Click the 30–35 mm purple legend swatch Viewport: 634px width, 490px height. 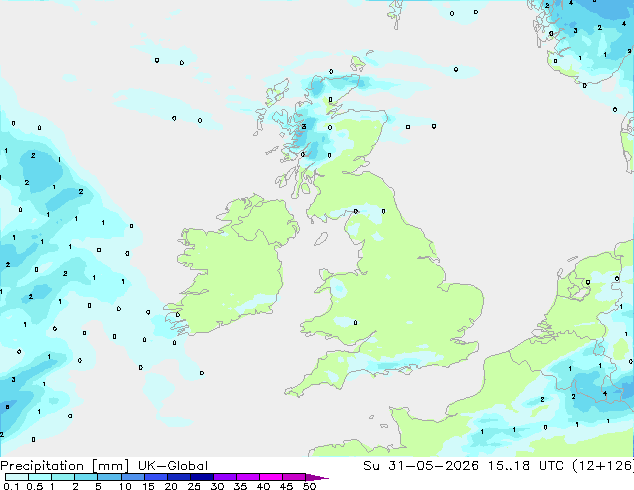(x=224, y=477)
